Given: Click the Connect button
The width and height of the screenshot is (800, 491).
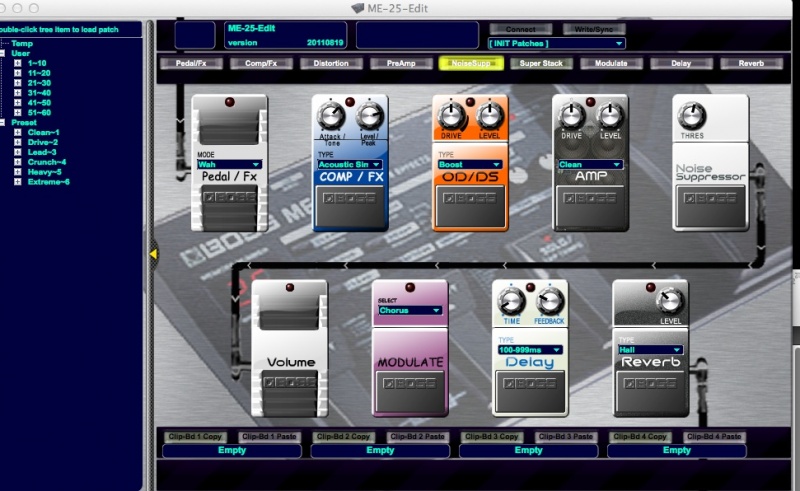Looking at the screenshot, I should [x=520, y=29].
